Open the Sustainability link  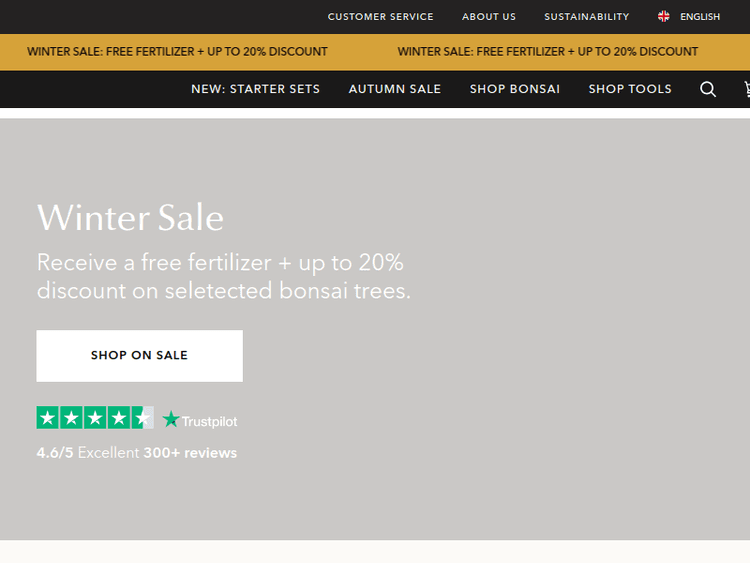[586, 17]
